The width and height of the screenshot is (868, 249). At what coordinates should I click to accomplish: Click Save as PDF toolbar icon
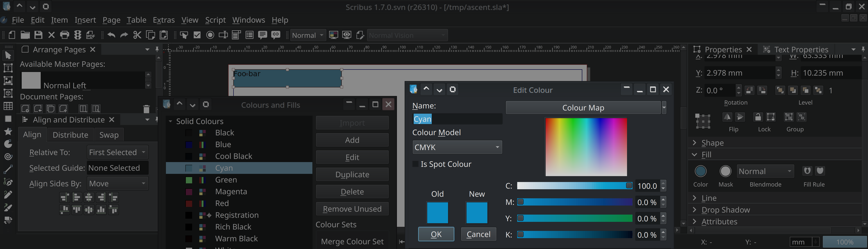point(91,35)
